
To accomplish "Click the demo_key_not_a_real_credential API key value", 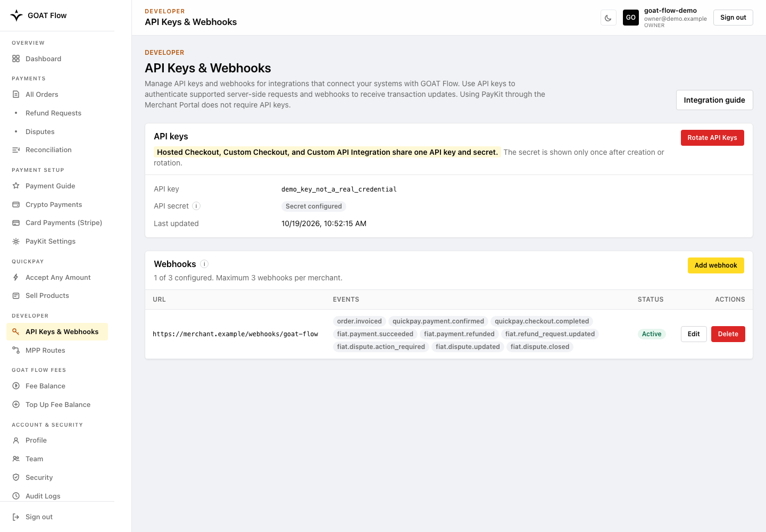I will pyautogui.click(x=339, y=189).
